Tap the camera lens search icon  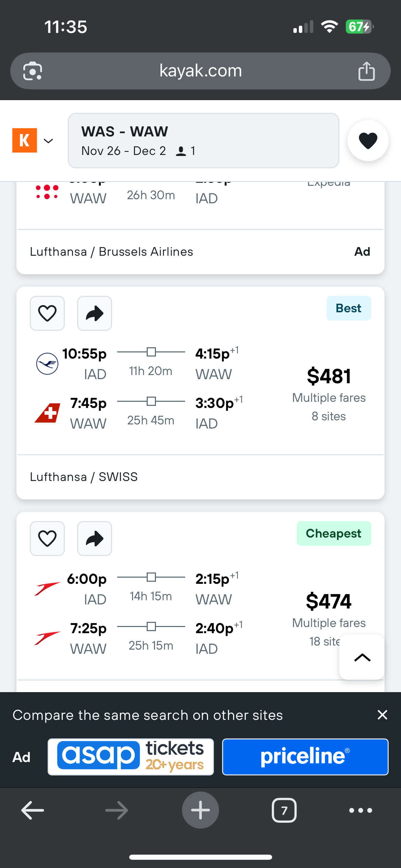tap(33, 71)
